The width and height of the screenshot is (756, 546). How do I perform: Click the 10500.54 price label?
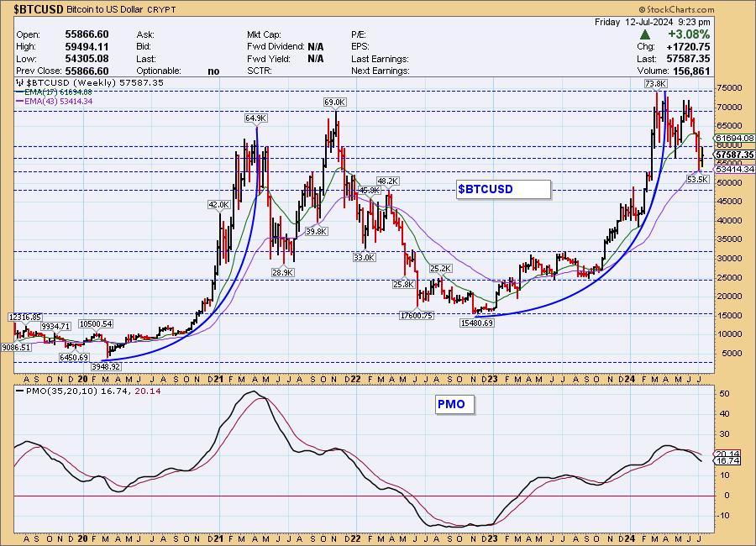[96, 324]
